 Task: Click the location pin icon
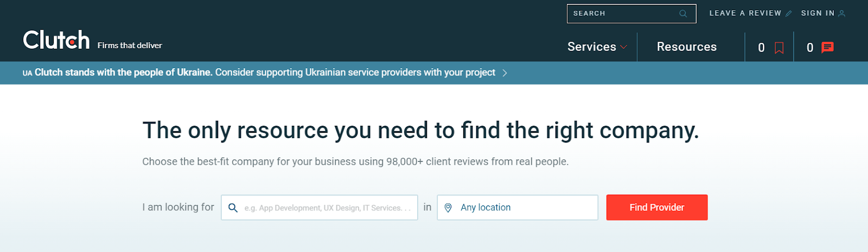(448, 208)
